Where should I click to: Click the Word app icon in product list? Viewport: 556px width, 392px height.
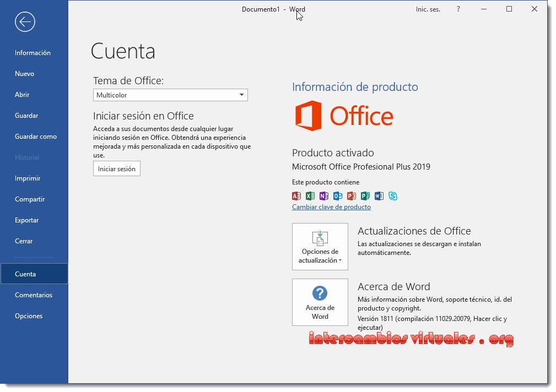tap(379, 196)
